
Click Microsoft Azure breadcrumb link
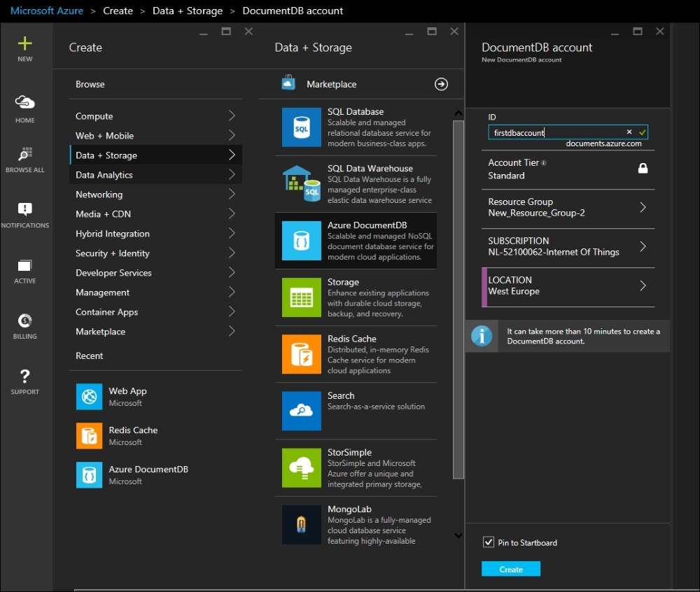(x=47, y=10)
